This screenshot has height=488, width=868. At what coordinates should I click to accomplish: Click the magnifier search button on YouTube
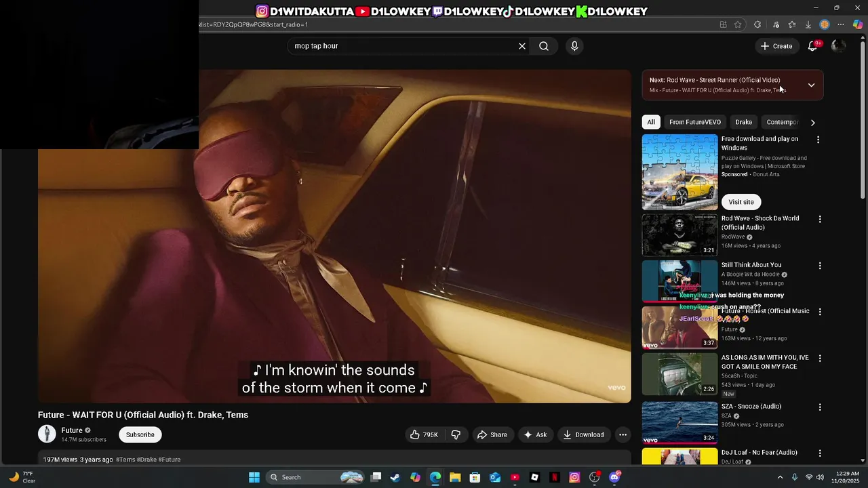coord(544,46)
